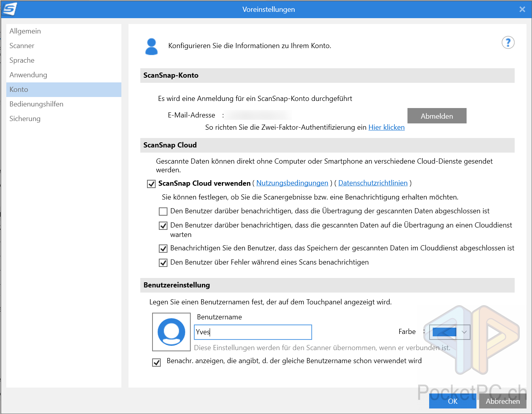Open the Hier klicken two-factor link
This screenshot has width=532, height=414.
point(387,127)
